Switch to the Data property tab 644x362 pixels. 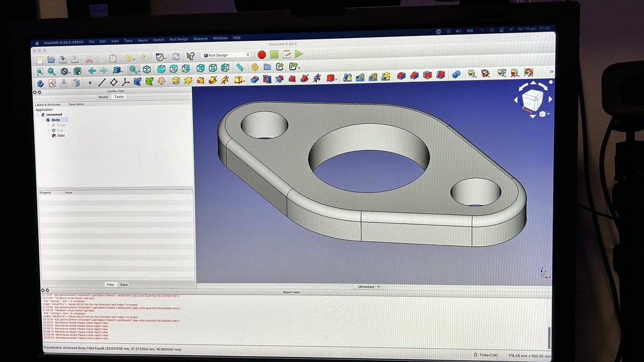pyautogui.click(x=123, y=284)
